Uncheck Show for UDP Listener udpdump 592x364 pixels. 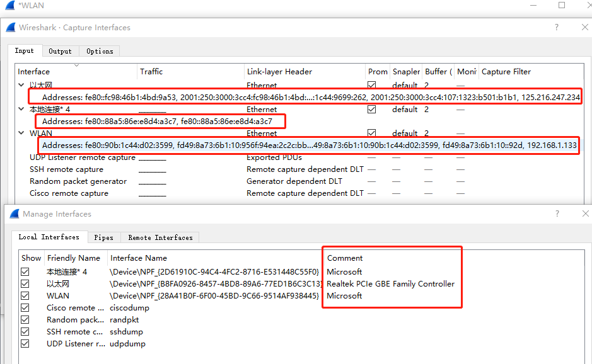pos(25,344)
